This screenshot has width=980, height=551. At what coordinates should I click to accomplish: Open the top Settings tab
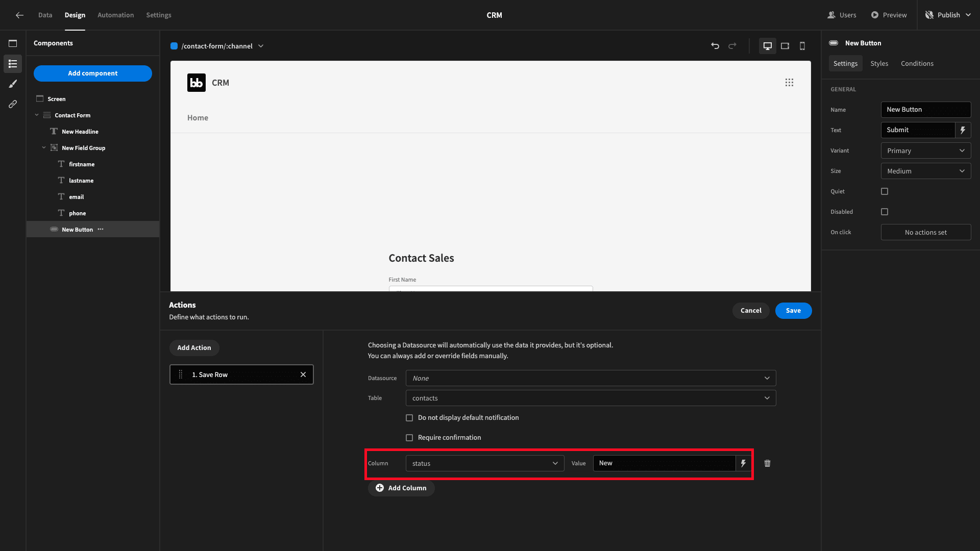(159, 15)
